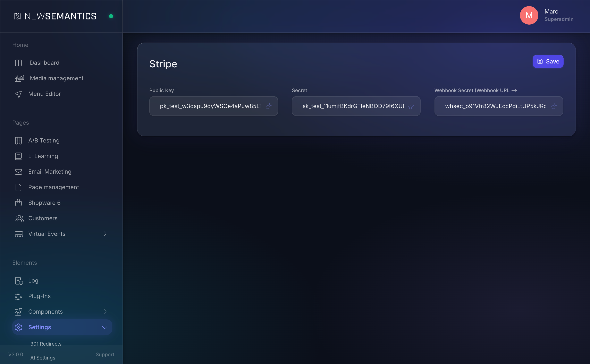Open Virtual Events item

62,234
